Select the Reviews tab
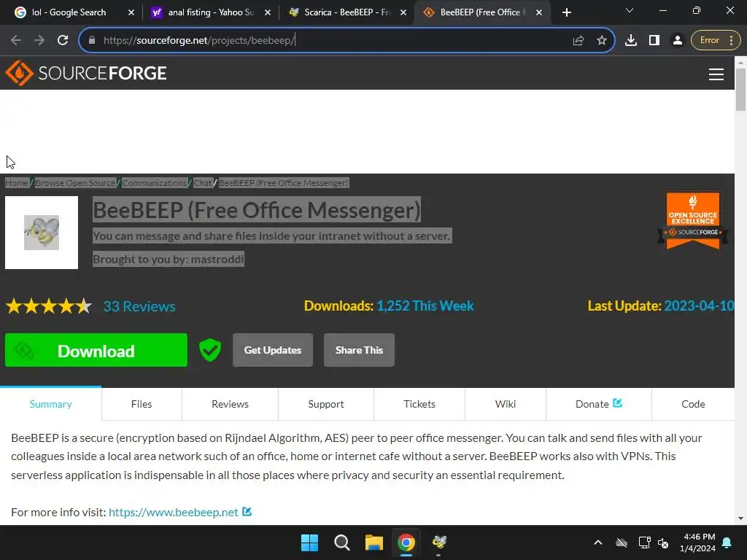Viewport: 747px width, 560px height. pos(230,404)
